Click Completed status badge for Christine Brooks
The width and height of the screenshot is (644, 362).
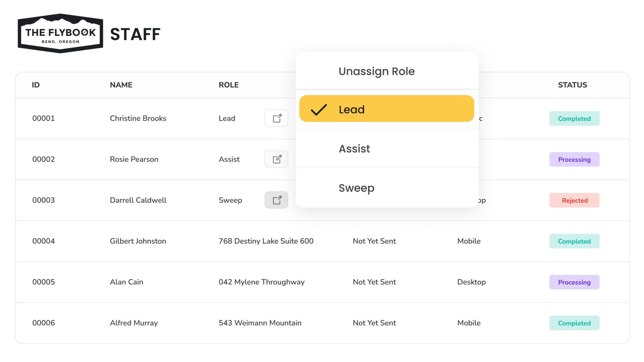[574, 118]
